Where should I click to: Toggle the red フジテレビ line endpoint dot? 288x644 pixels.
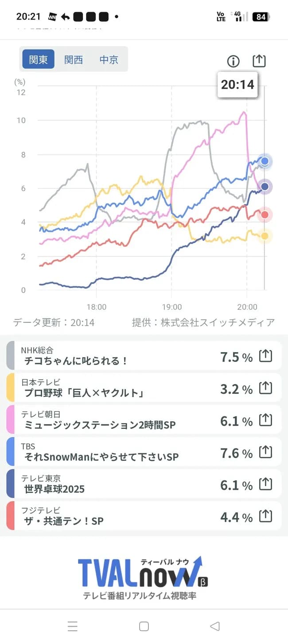click(265, 214)
